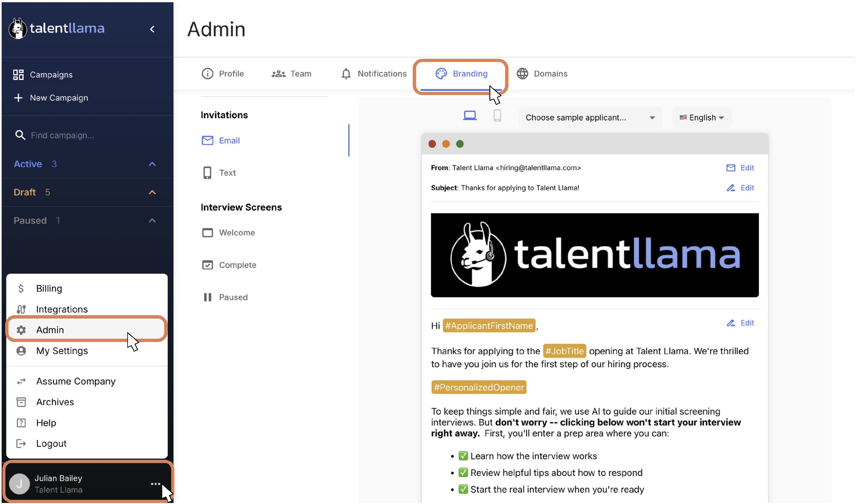
Task: Select the Email invitation option
Action: 229,140
